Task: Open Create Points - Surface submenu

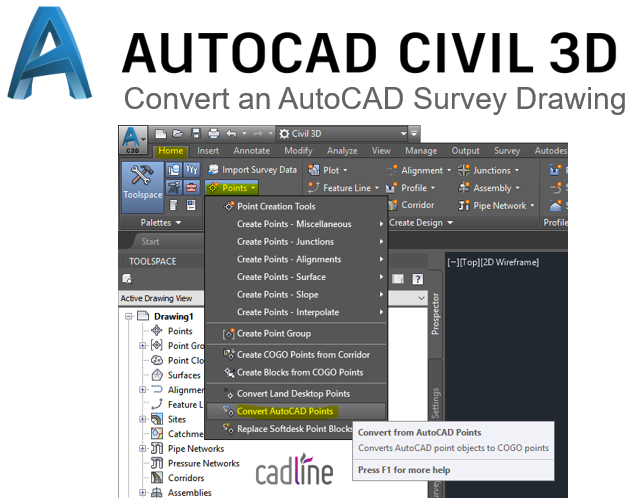Action: coord(296,277)
